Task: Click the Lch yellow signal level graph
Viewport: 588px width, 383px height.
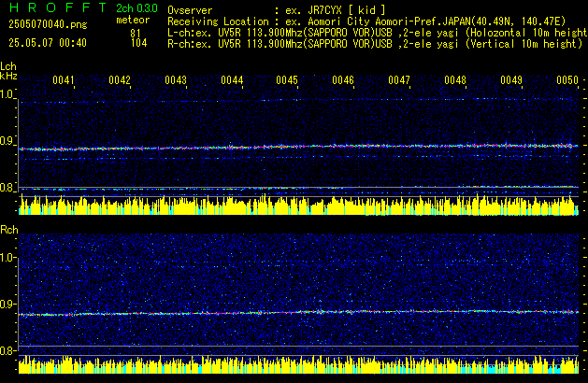Action: tap(298, 205)
